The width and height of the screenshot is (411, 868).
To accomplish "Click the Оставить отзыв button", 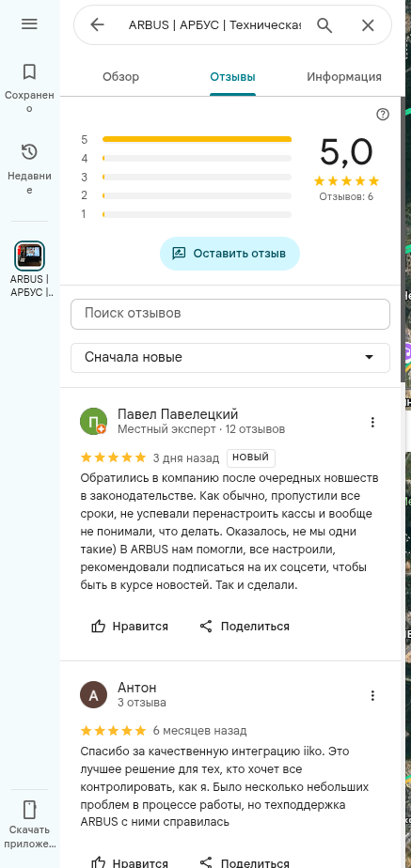I will click(229, 254).
